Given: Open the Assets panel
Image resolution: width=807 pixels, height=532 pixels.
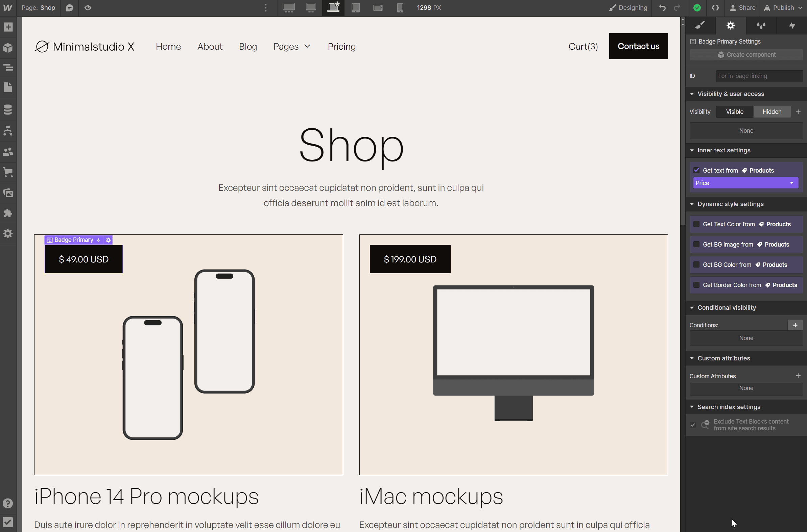Looking at the screenshot, I should [8, 193].
